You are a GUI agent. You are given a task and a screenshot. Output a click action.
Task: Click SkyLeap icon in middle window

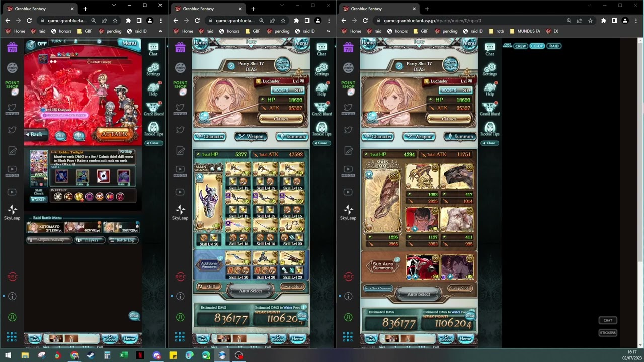click(x=180, y=212)
